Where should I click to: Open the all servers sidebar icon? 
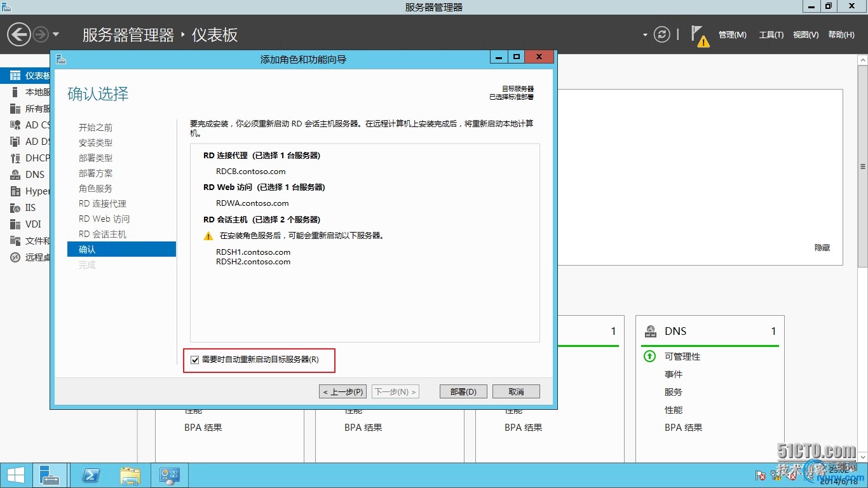15,109
